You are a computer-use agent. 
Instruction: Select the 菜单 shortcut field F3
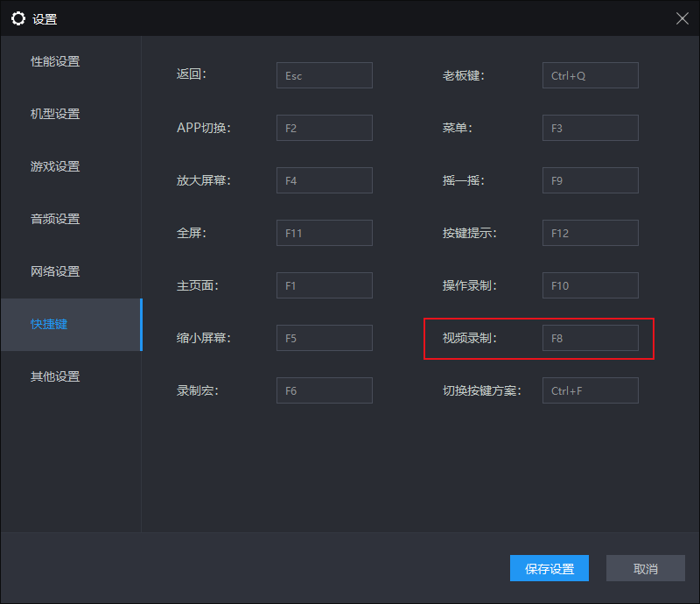590,128
